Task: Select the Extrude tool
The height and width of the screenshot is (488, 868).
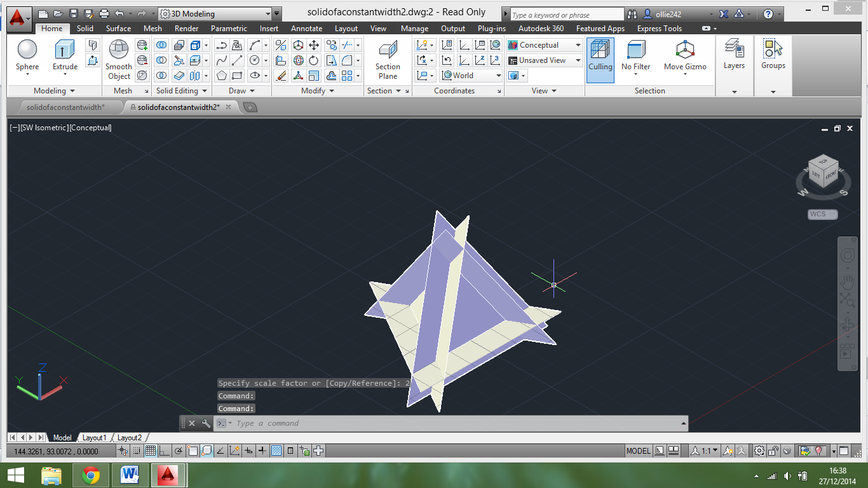Action: (65, 55)
